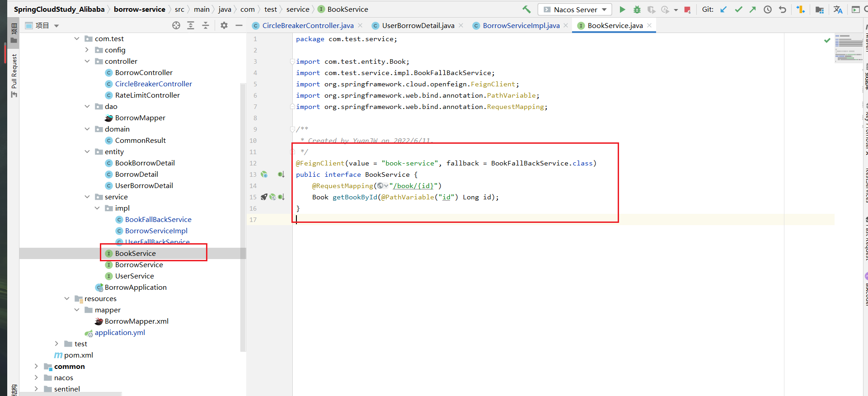
Task: Click the editor minimap preview
Action: pos(849,48)
